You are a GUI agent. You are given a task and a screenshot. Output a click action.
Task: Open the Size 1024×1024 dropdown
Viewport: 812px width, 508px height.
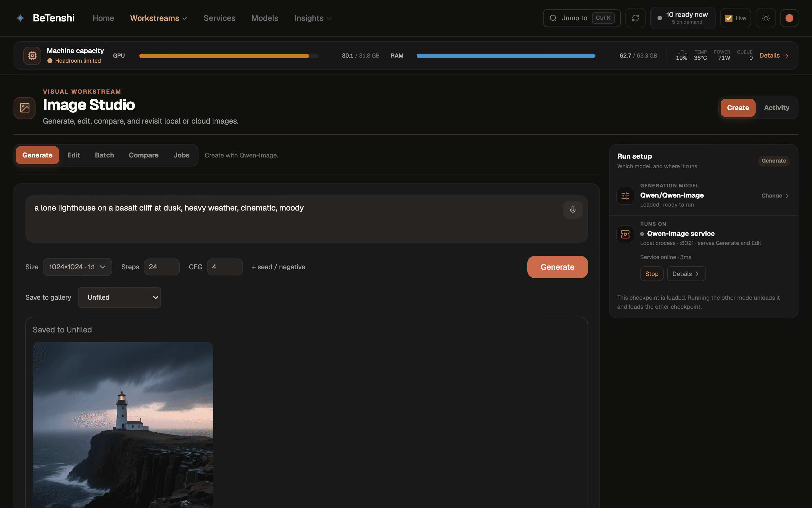tap(78, 267)
